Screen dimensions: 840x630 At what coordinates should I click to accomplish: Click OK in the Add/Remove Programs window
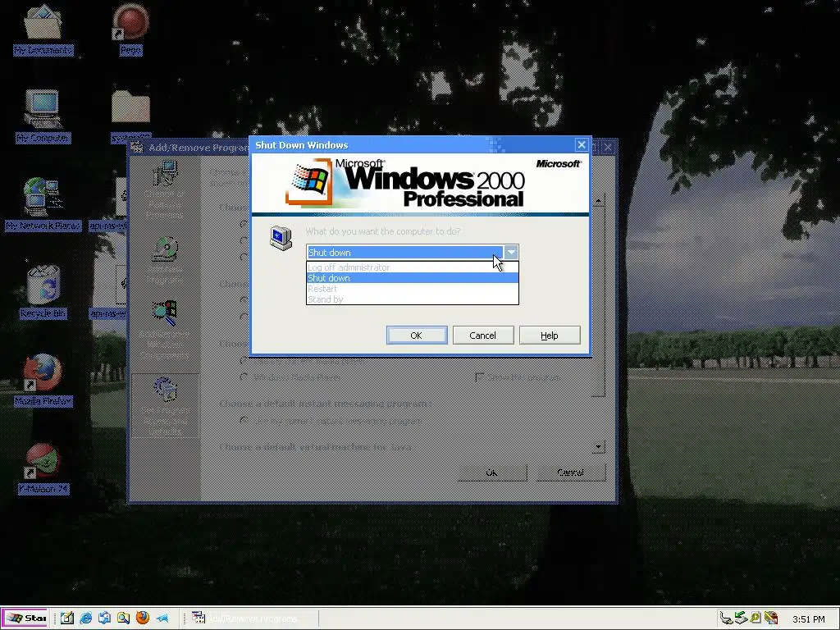[x=491, y=472]
